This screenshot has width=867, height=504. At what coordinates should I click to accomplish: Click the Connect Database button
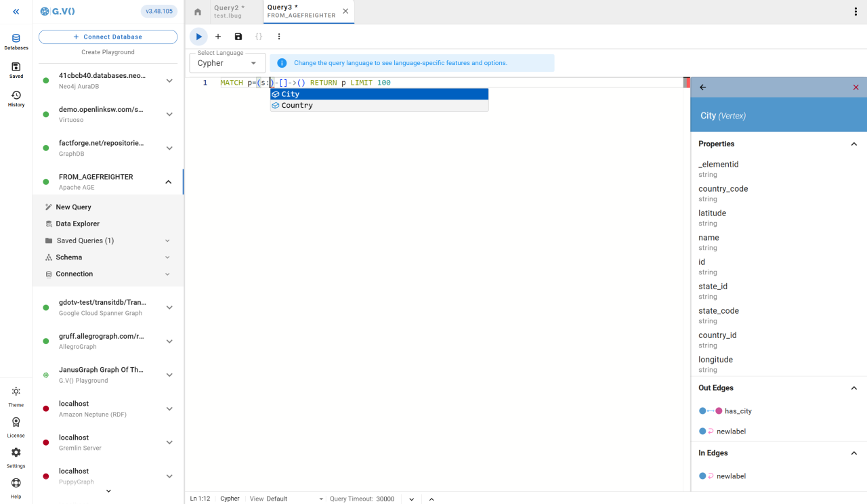coord(108,37)
